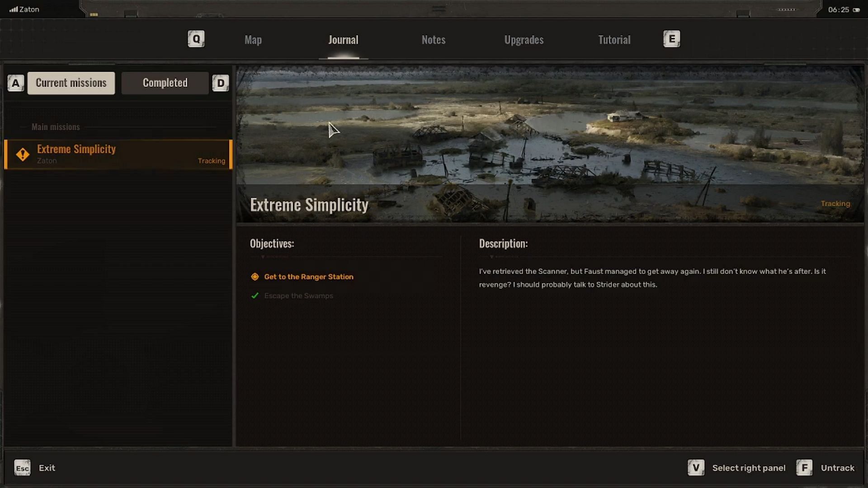Select the Map navigation tab
The height and width of the screenshot is (488, 868).
point(253,39)
